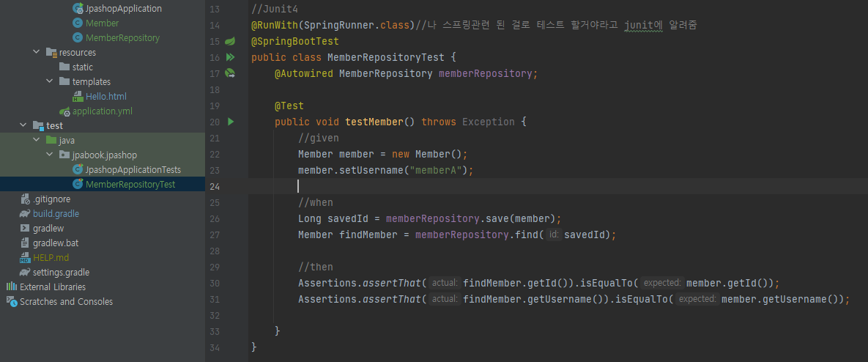Open HELP.md file
The height and width of the screenshot is (362, 868).
[51, 257]
